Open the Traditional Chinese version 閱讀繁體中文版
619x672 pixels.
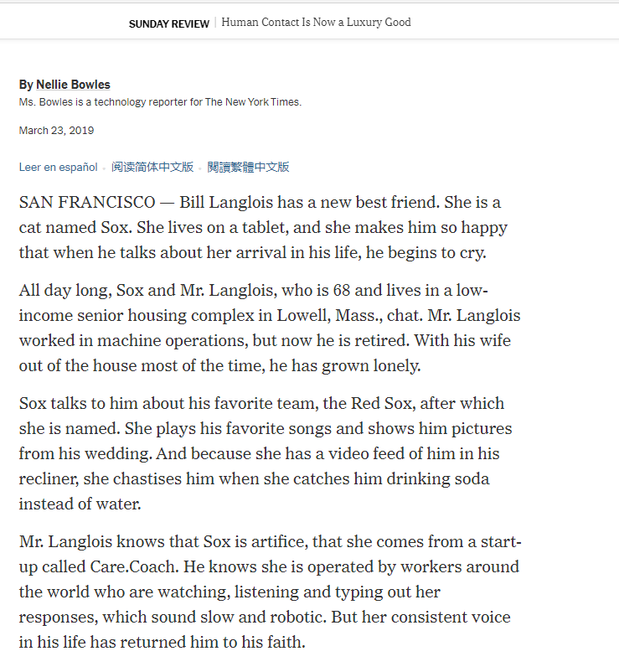[248, 167]
